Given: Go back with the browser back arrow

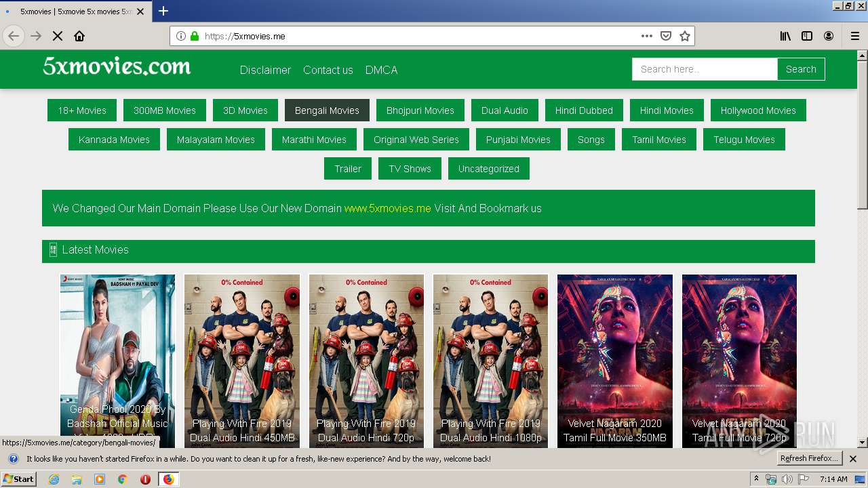Looking at the screenshot, I should 14,36.
